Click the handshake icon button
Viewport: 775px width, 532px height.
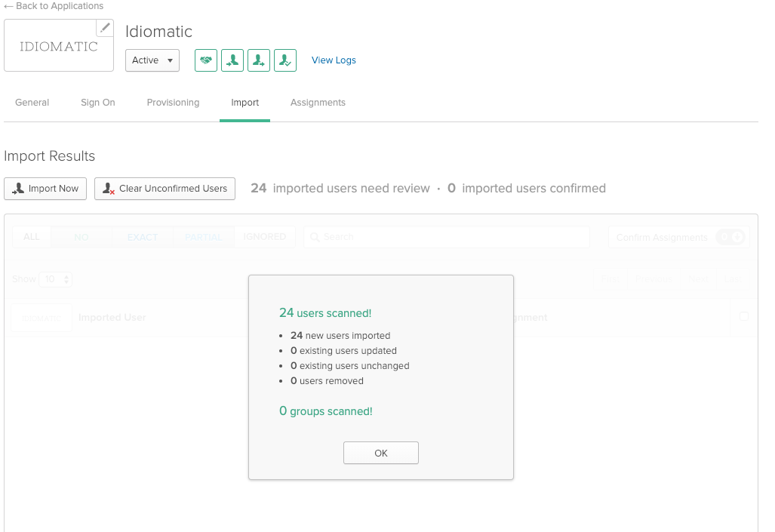(x=206, y=60)
